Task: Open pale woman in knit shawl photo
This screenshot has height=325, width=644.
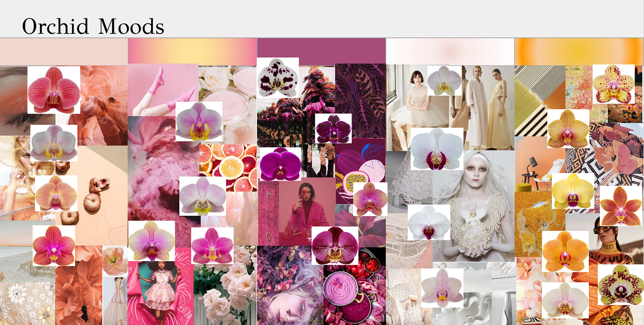Action: tap(473, 206)
